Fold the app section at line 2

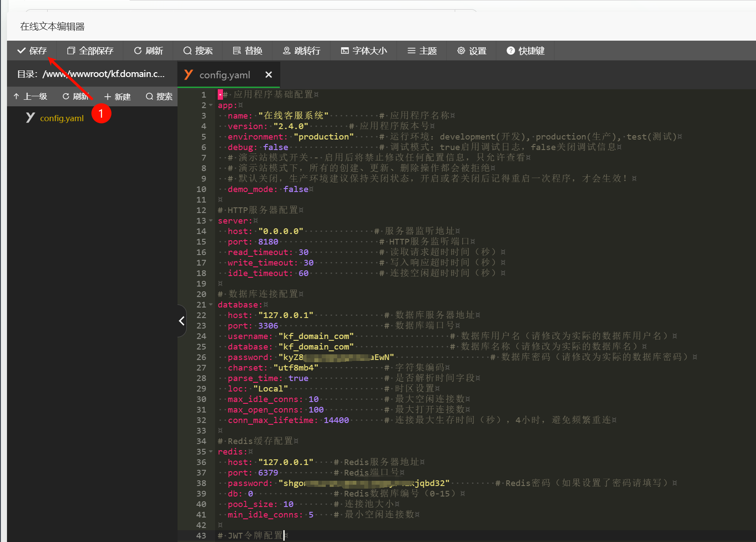pyautogui.click(x=211, y=105)
